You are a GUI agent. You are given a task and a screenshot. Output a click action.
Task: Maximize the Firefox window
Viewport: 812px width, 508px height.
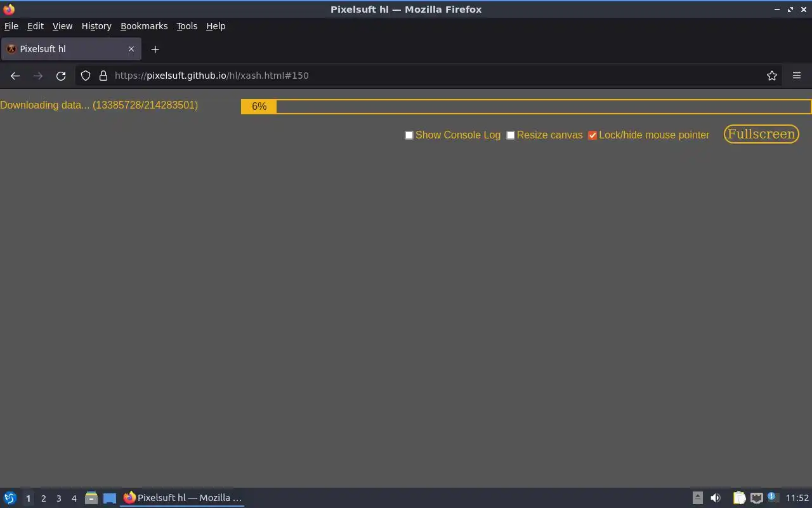pos(790,10)
